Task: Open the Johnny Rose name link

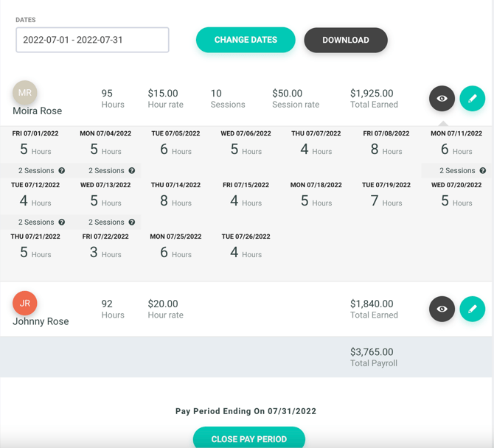Action: pyautogui.click(x=41, y=321)
